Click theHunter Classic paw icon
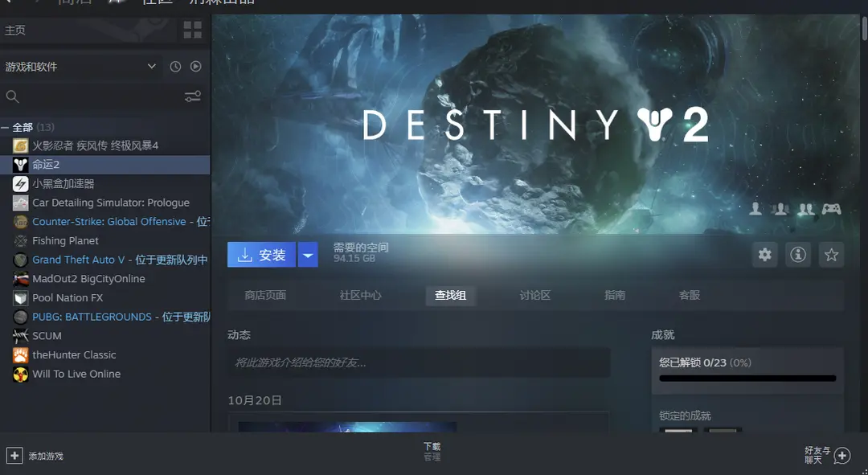 click(x=20, y=355)
